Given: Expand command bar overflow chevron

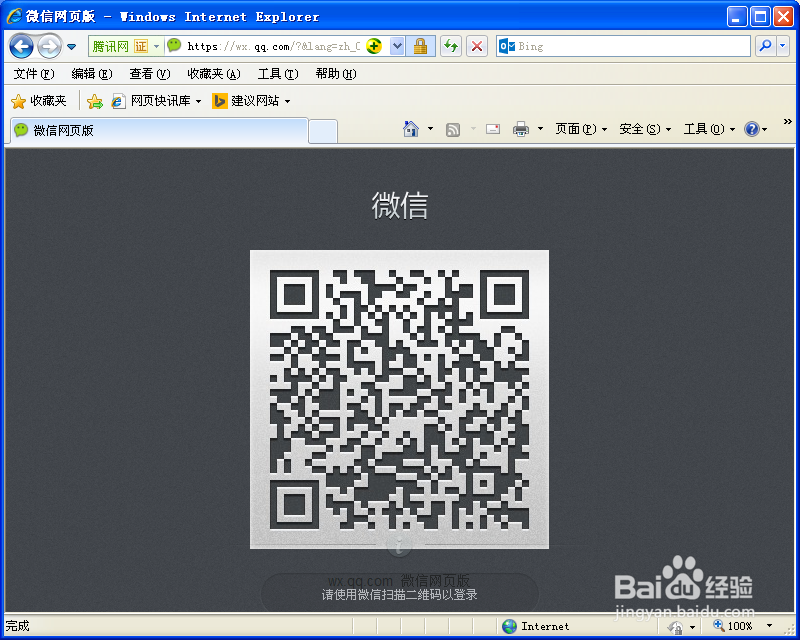Looking at the screenshot, I should point(787,122).
